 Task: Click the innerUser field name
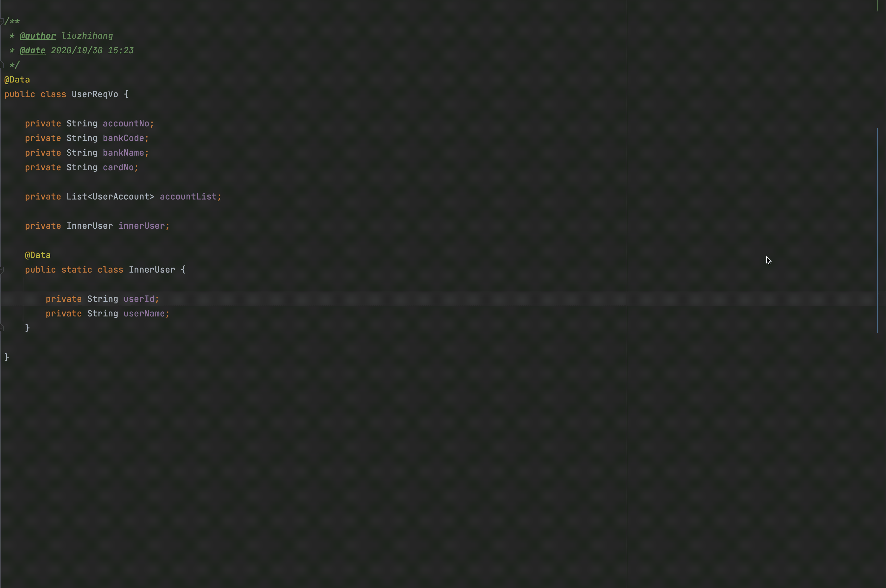(141, 226)
